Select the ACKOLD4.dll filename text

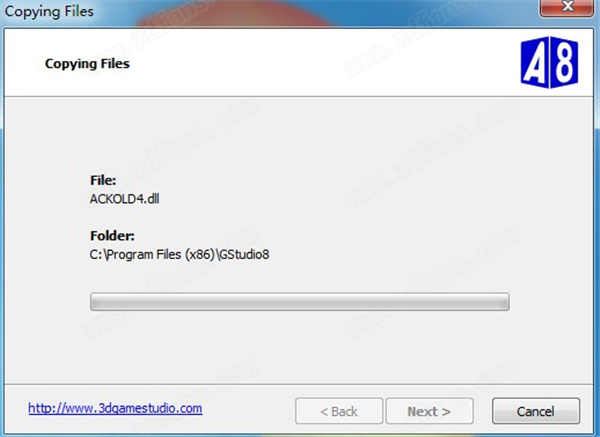coord(124,199)
